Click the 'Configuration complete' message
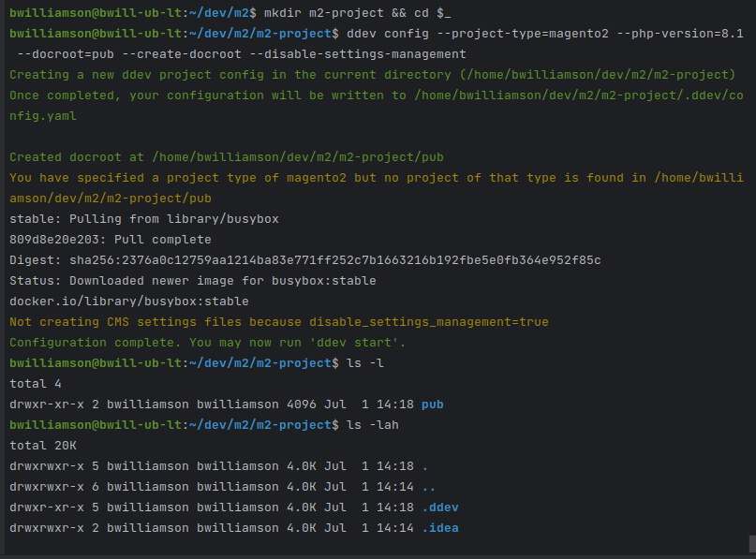The height and width of the screenshot is (559, 756). click(207, 342)
